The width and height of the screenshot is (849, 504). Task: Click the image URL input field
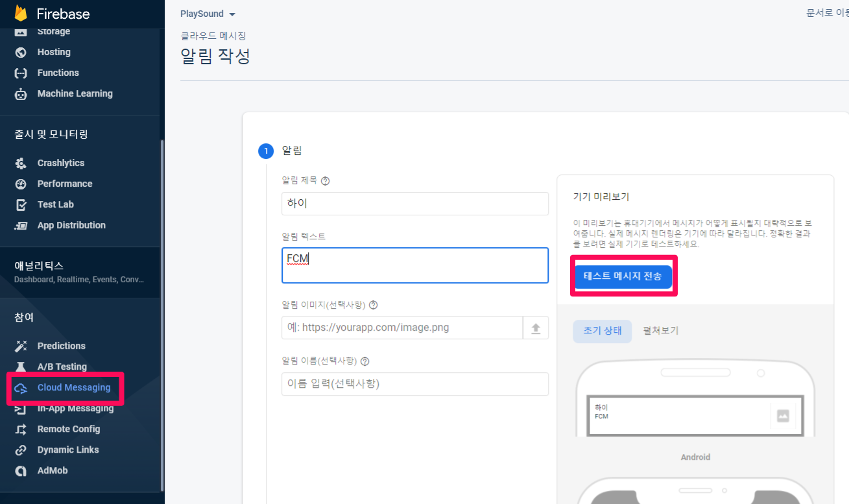point(402,328)
